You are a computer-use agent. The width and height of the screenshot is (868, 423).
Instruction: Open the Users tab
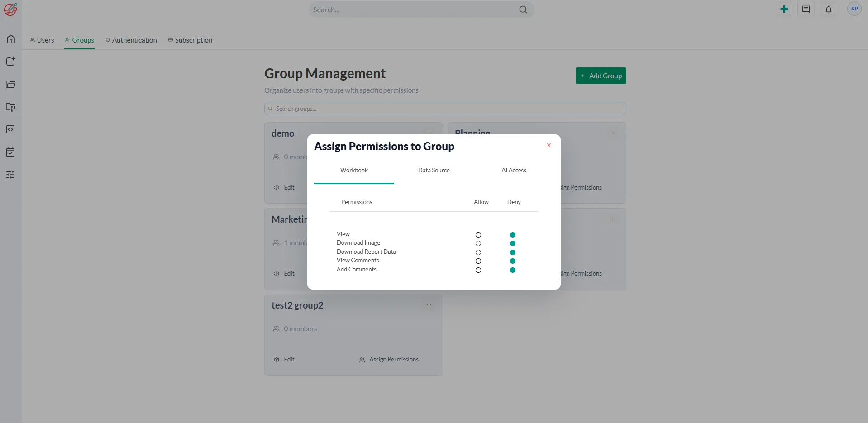point(42,40)
